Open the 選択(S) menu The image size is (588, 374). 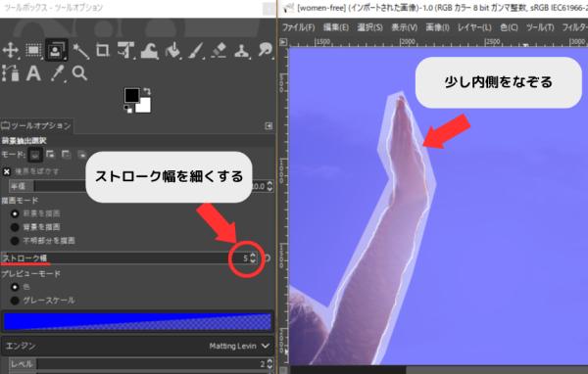click(x=369, y=27)
